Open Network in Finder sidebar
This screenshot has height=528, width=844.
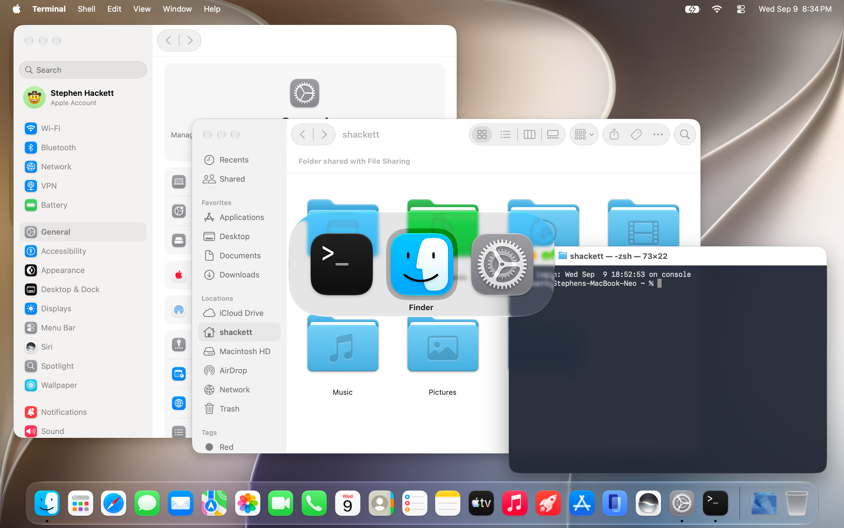click(x=238, y=390)
